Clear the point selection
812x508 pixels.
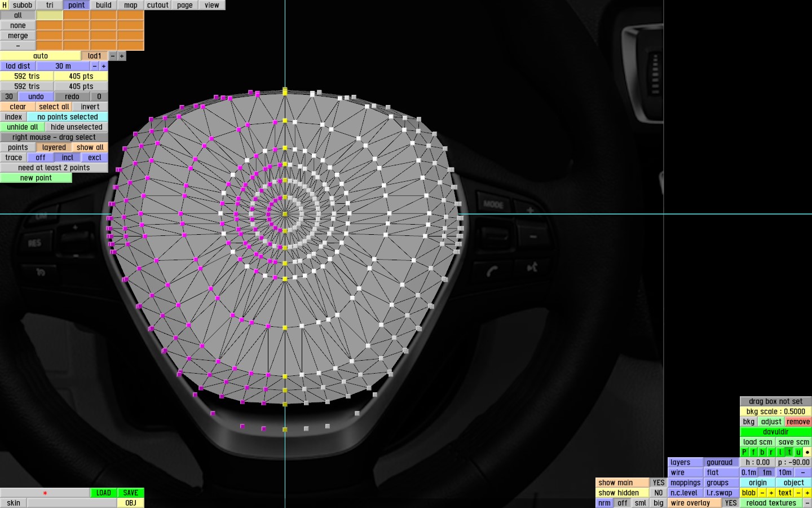[18, 107]
